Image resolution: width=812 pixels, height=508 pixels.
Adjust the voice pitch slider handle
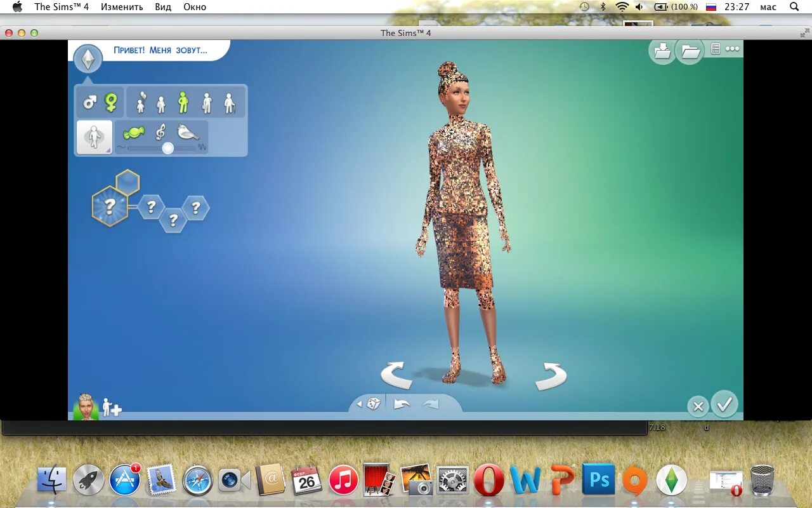pos(167,148)
